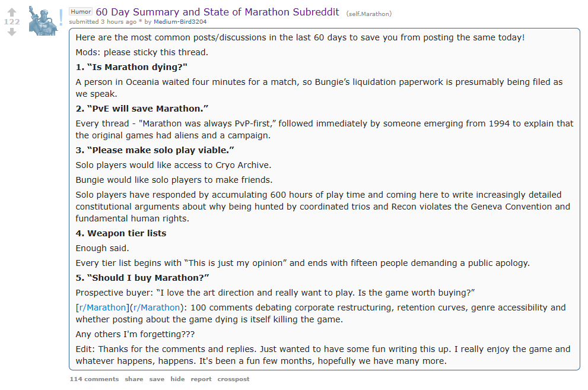Click the Weapon tier lists heading
The image size is (588, 390).
pyautogui.click(x=121, y=233)
